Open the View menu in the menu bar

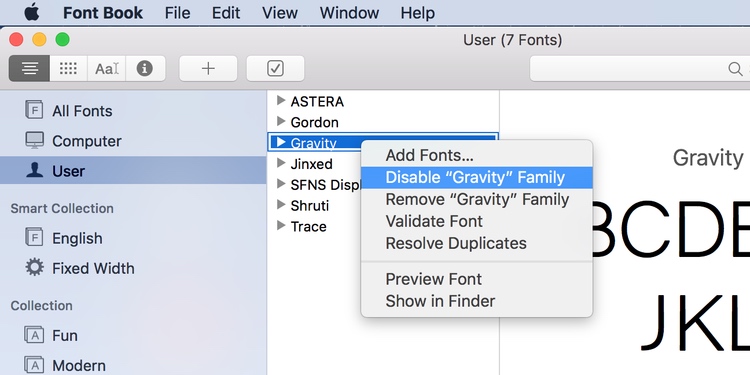[x=280, y=13]
